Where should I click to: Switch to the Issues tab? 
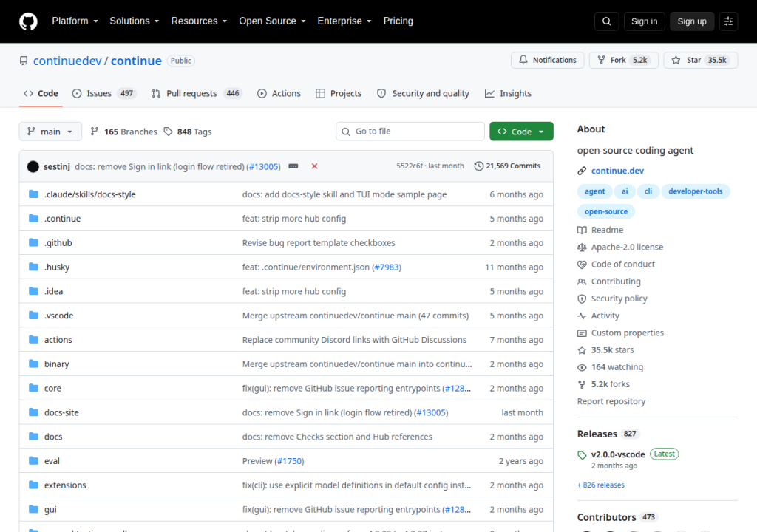pyautogui.click(x=104, y=93)
